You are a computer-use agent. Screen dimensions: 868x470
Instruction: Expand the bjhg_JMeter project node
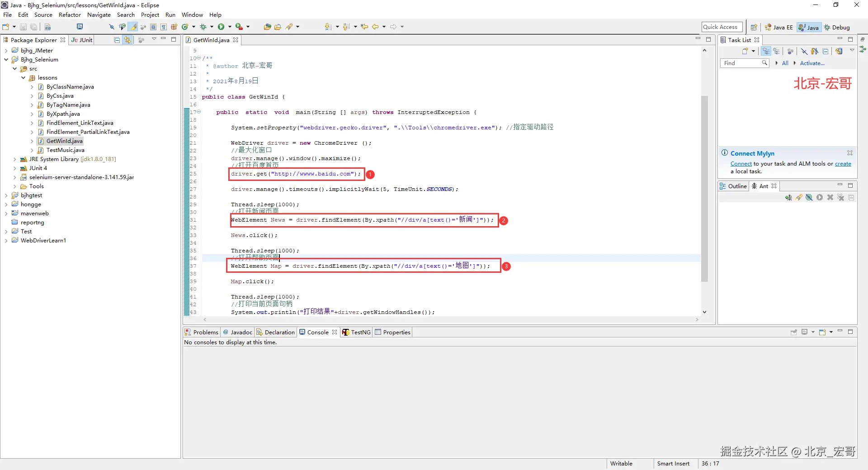[x=6, y=51]
